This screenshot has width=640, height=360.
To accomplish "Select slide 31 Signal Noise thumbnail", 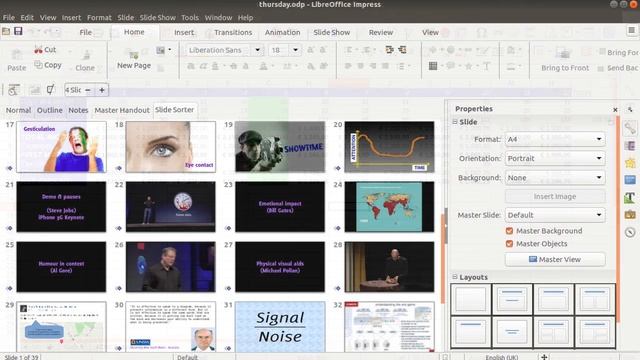I will 280,327.
